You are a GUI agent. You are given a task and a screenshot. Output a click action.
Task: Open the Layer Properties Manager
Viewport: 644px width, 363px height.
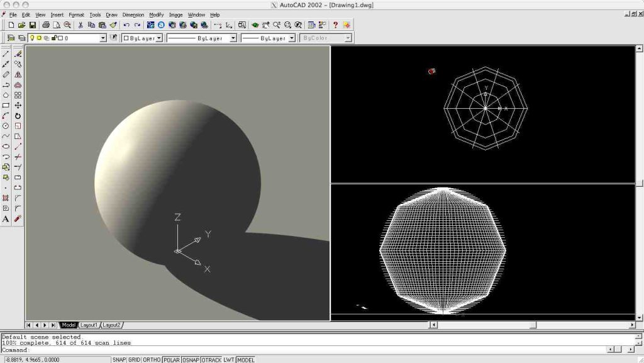[x=10, y=37]
